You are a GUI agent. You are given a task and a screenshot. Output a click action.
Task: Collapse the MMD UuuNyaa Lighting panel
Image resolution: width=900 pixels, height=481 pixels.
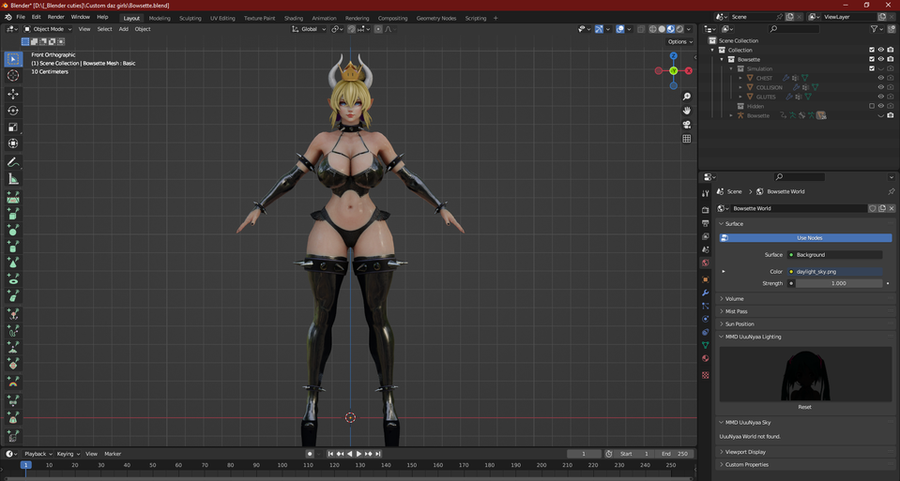click(x=753, y=337)
